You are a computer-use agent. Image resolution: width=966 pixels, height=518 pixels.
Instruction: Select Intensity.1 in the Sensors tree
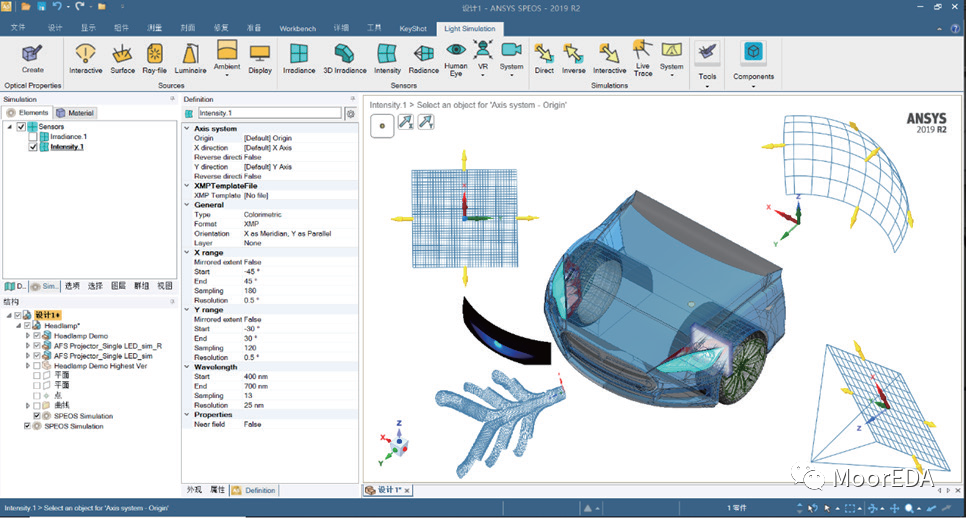pos(67,147)
